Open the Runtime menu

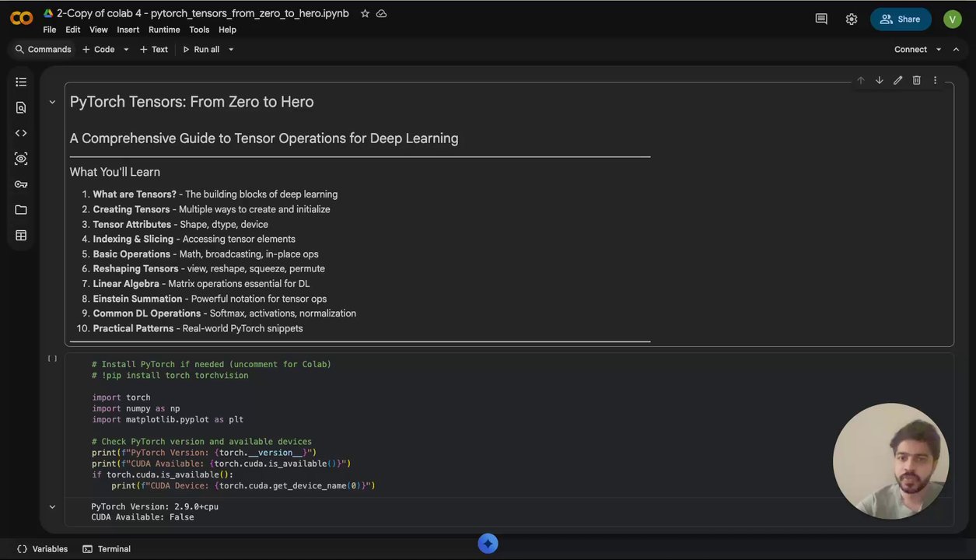164,30
